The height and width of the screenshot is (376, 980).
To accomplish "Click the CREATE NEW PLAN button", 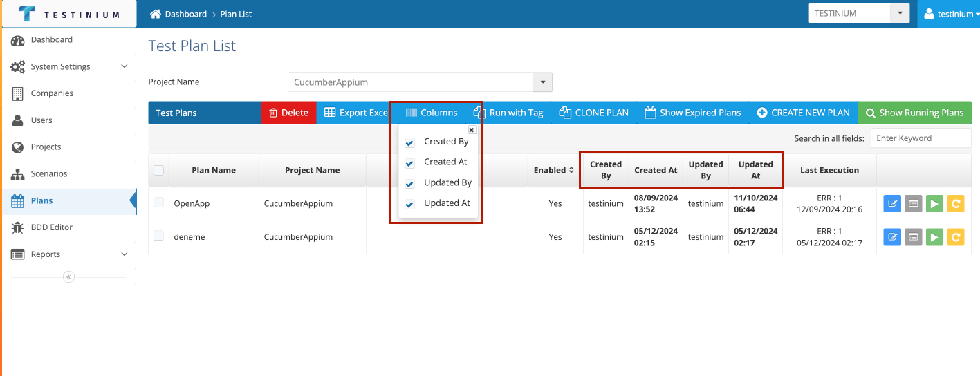I will tap(804, 113).
